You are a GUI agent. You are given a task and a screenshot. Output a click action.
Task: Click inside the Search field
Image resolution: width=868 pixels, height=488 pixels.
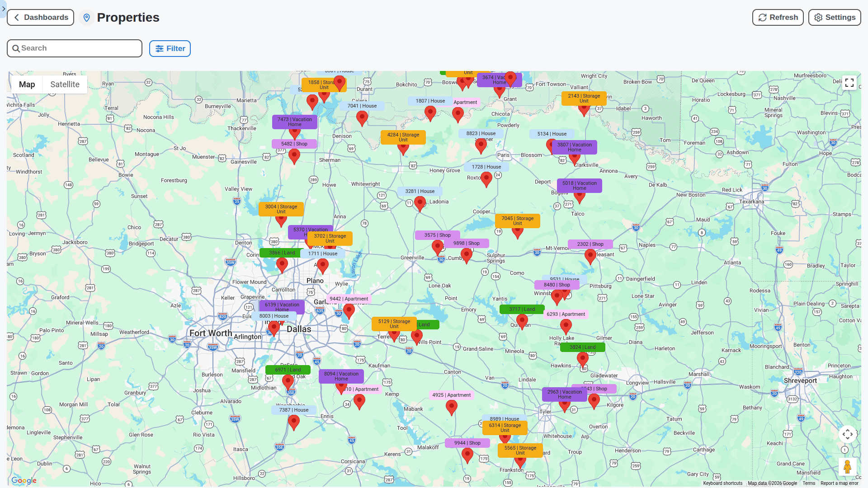click(x=75, y=48)
